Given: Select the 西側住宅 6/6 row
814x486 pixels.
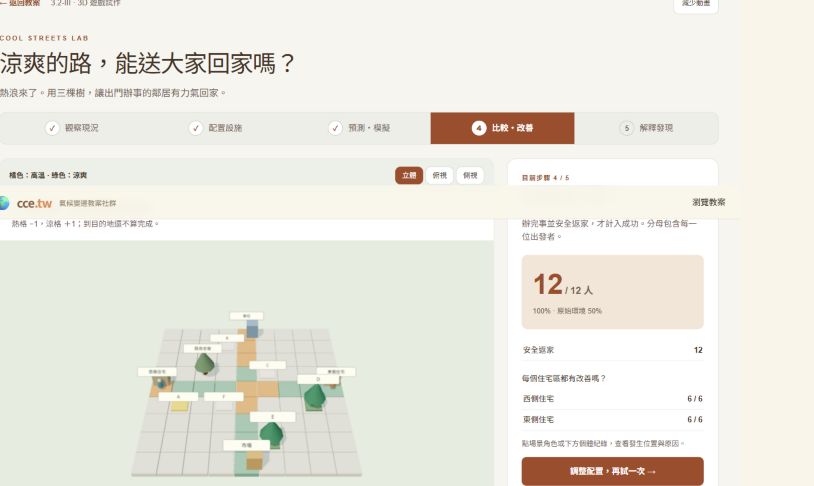Looking at the screenshot, I should [x=613, y=399].
